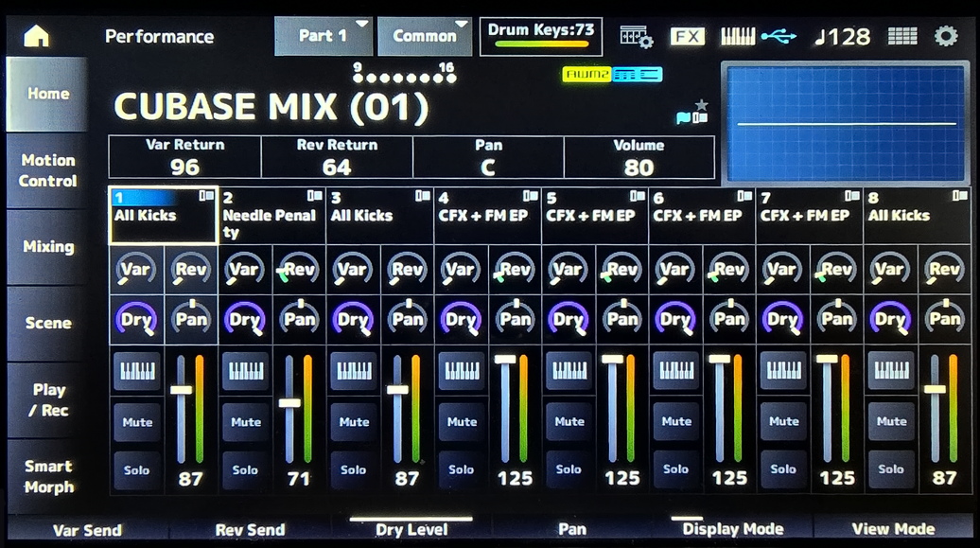Tap the tempo value 128
Viewport: 980px width, 548px height.
[x=843, y=36]
